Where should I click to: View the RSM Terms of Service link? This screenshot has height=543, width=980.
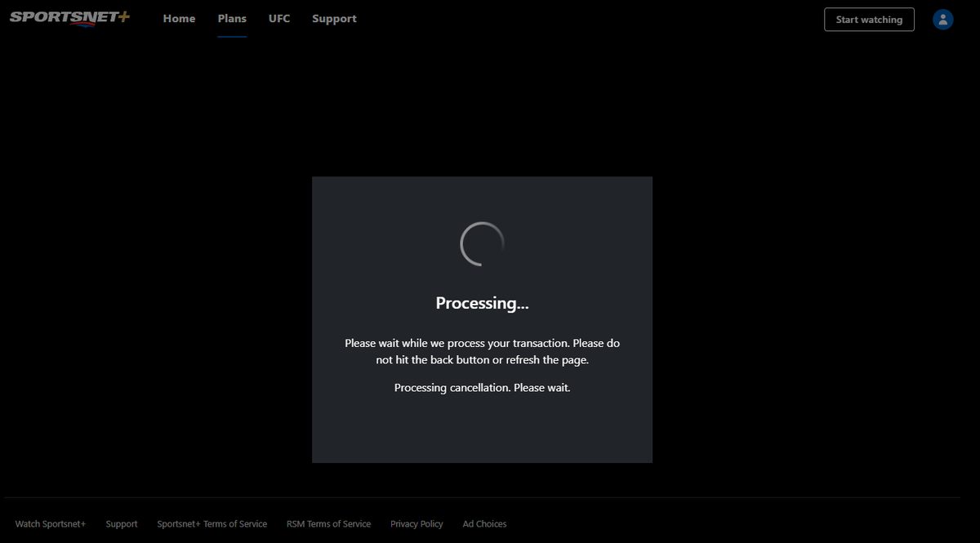[x=328, y=524]
